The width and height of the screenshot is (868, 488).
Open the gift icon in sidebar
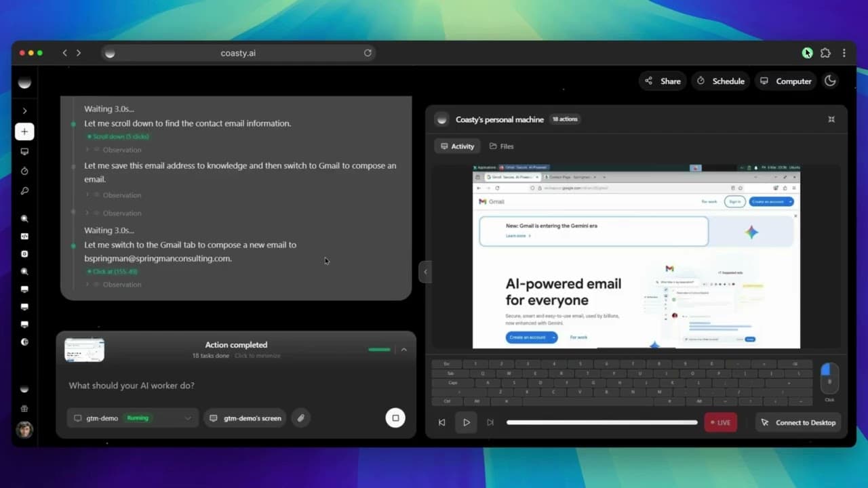pos(24,409)
